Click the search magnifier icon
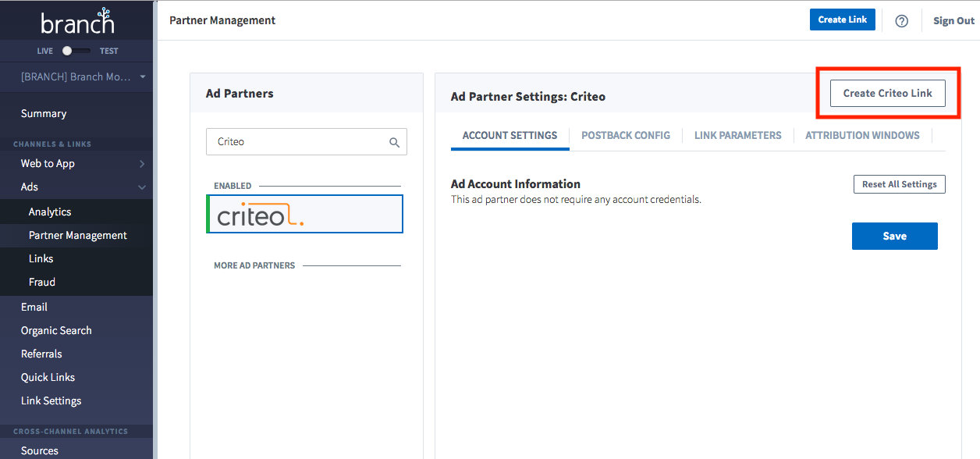This screenshot has width=980, height=459. (394, 142)
